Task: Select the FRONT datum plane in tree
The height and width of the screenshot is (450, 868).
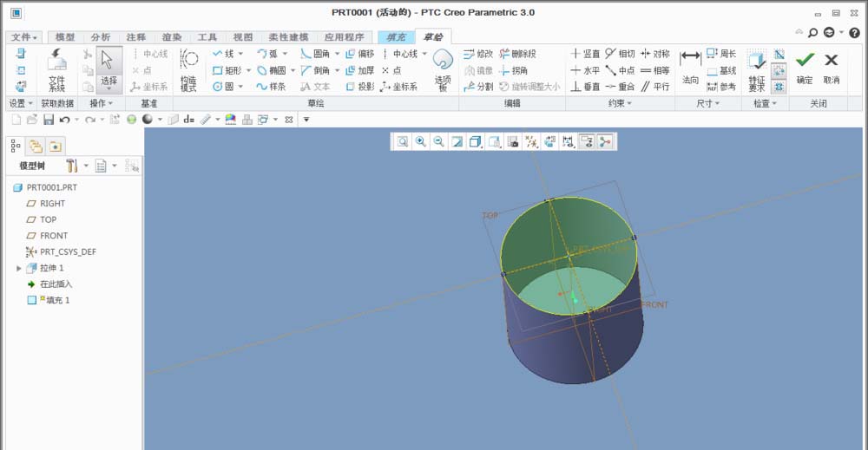Action: [47, 236]
